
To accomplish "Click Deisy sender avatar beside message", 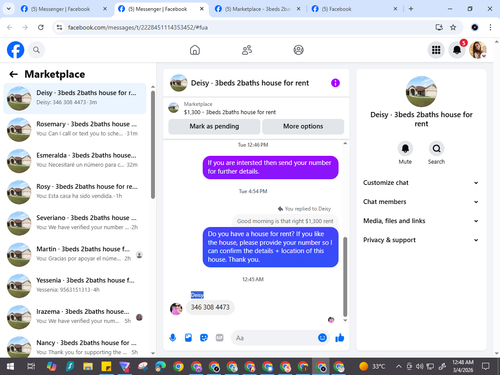I will pos(176,309).
